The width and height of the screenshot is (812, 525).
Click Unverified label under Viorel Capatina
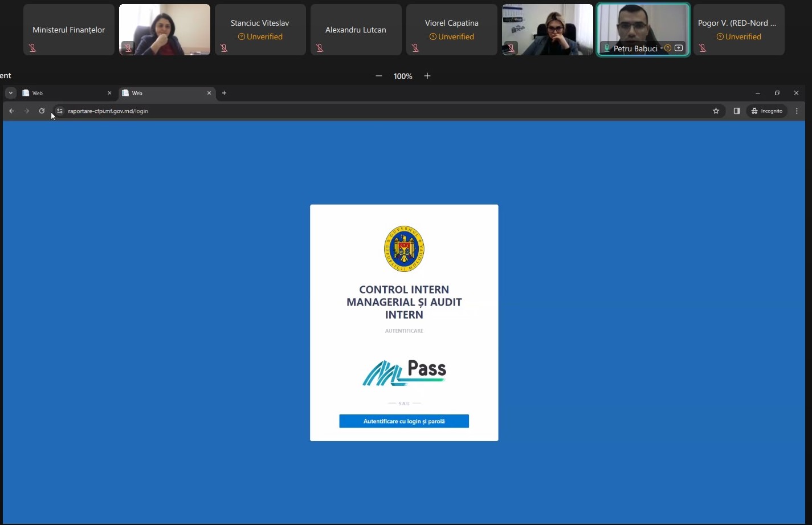point(452,36)
